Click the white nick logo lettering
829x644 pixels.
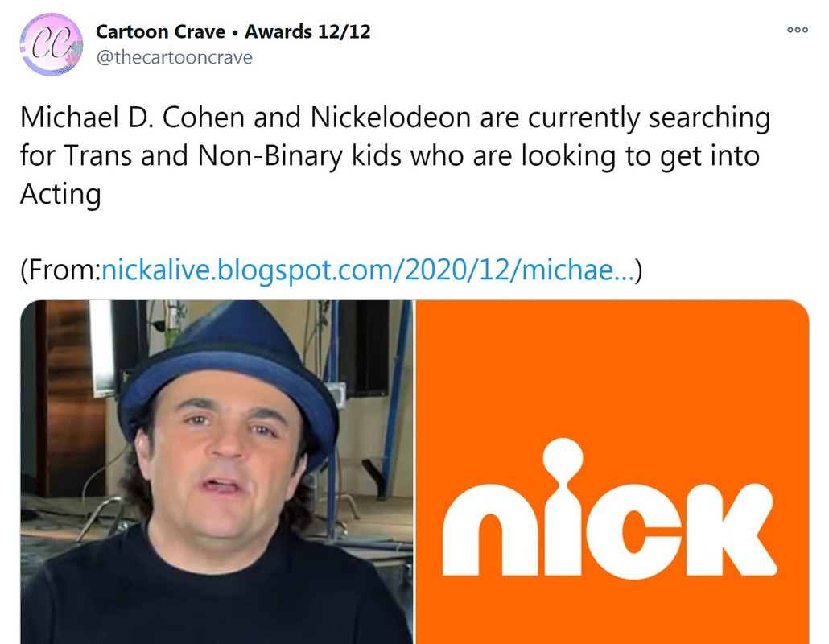point(609,508)
